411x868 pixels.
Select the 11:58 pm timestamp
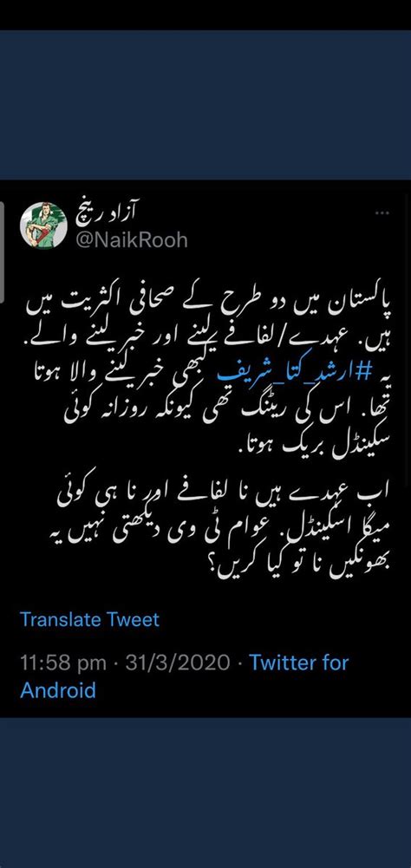point(63,662)
